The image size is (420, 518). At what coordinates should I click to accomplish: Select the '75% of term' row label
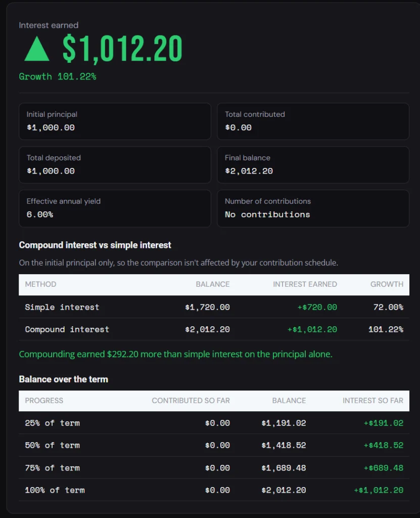pyautogui.click(x=53, y=468)
